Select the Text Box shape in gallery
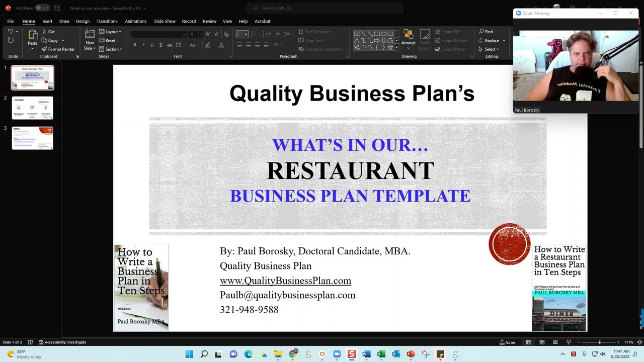644x362 pixels. coord(357,34)
